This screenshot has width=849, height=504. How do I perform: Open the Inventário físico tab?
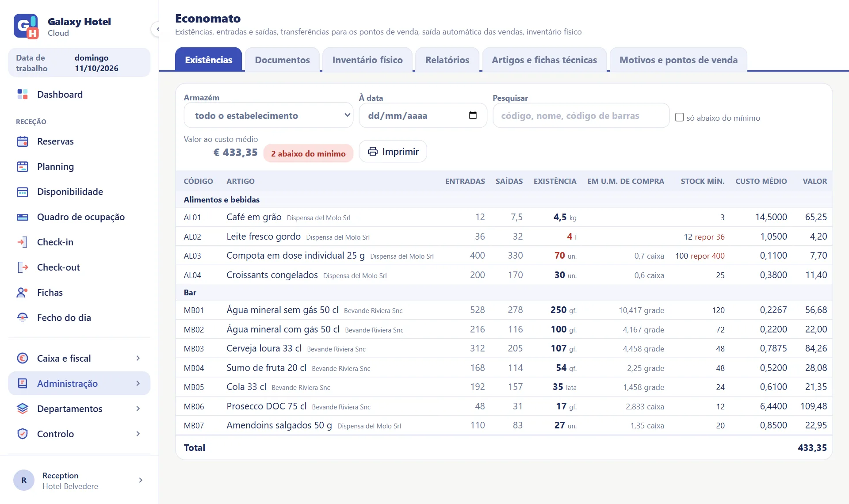pyautogui.click(x=367, y=60)
